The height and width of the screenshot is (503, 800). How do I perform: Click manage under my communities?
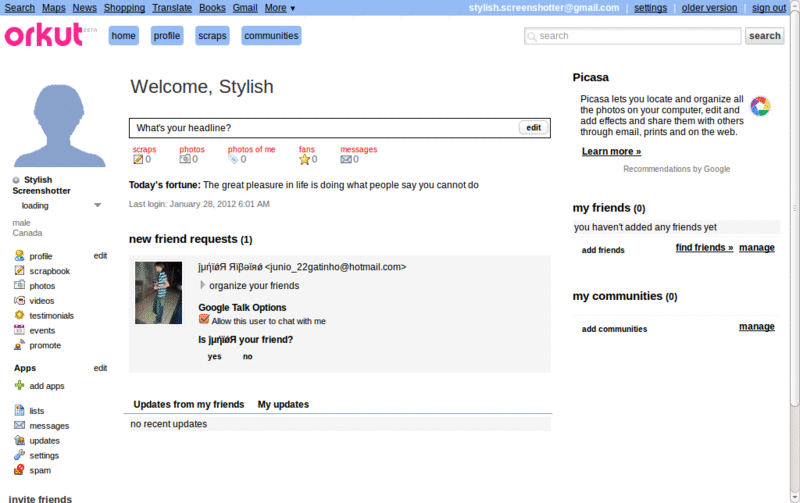click(757, 326)
